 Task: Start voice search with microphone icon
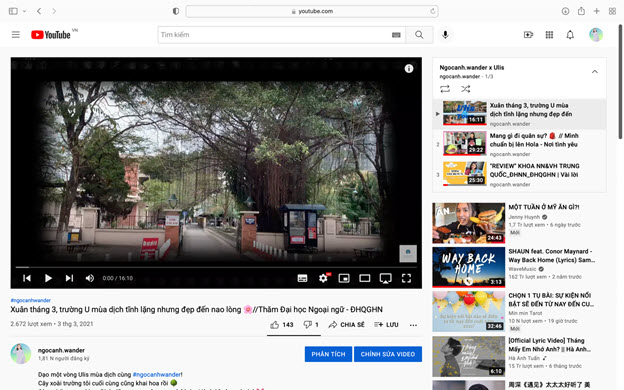pos(445,35)
